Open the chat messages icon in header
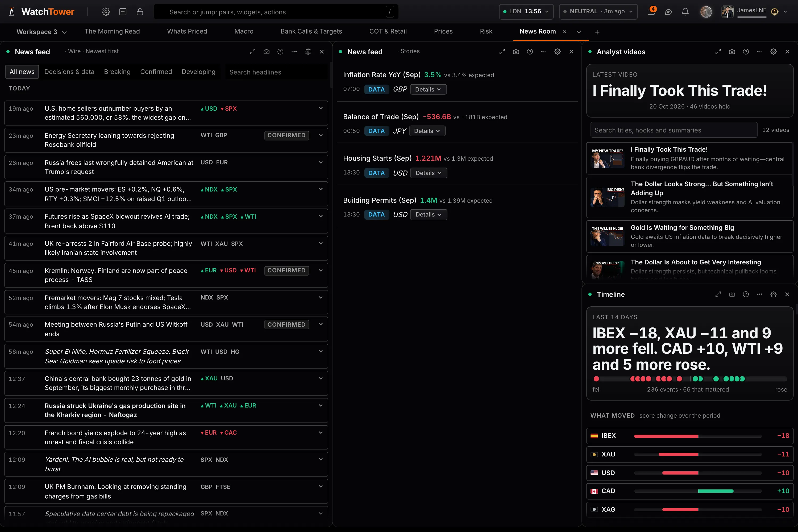The width and height of the screenshot is (798, 532). [x=668, y=12]
